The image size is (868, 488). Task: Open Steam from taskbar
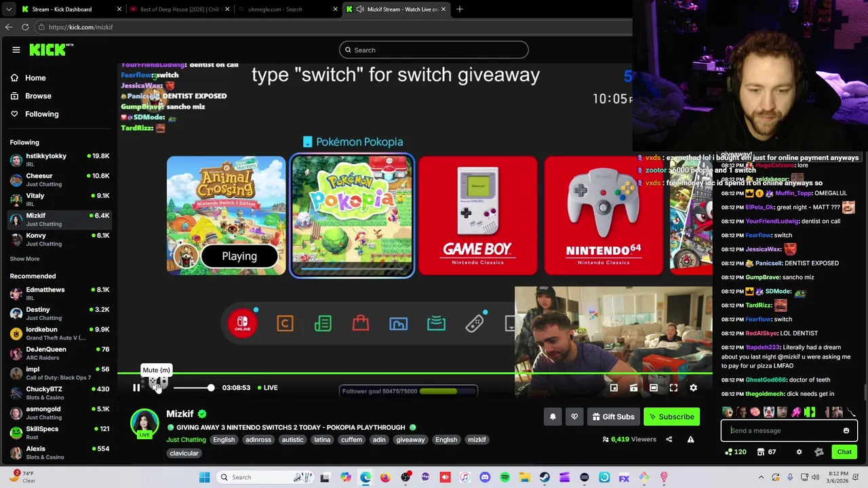click(545, 477)
